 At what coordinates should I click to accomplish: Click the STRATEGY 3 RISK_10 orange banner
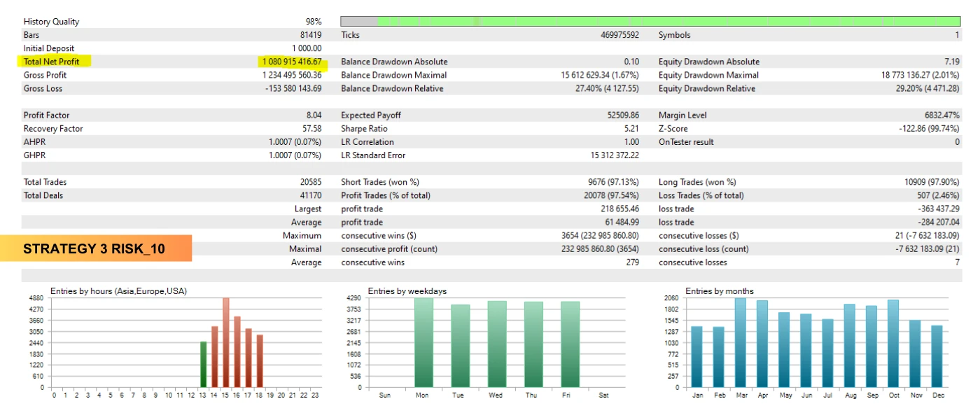(95, 248)
